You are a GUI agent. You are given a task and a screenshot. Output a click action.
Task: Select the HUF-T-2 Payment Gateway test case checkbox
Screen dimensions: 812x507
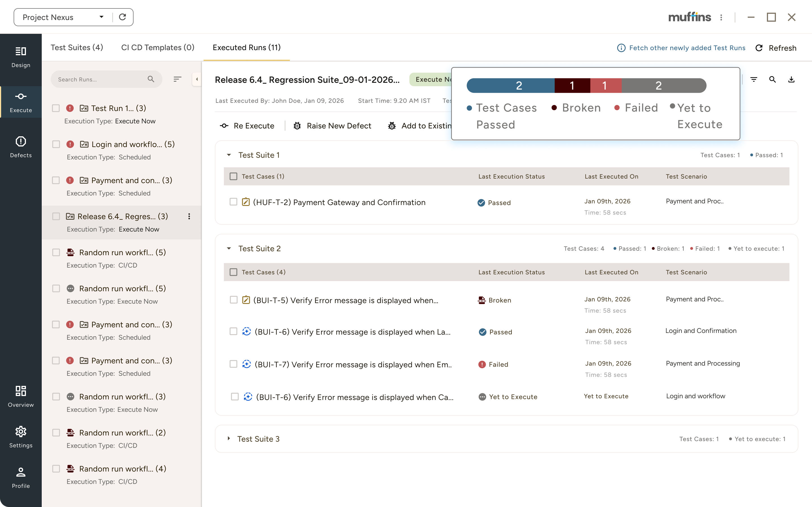(233, 202)
